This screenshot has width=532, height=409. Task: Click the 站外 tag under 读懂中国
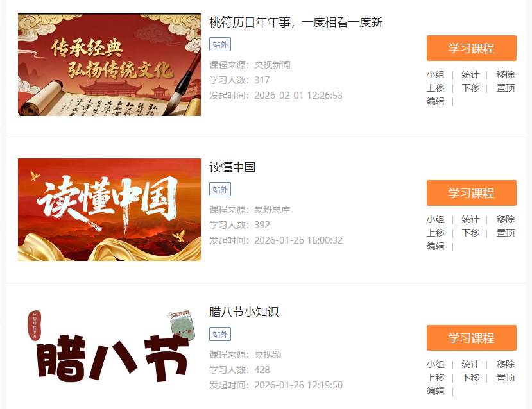220,189
